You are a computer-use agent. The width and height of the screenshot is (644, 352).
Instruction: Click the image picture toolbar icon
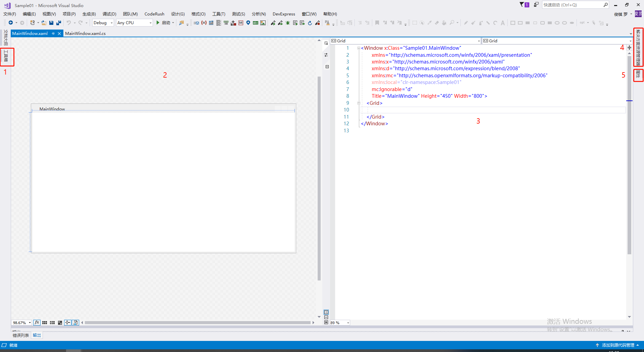point(263,23)
